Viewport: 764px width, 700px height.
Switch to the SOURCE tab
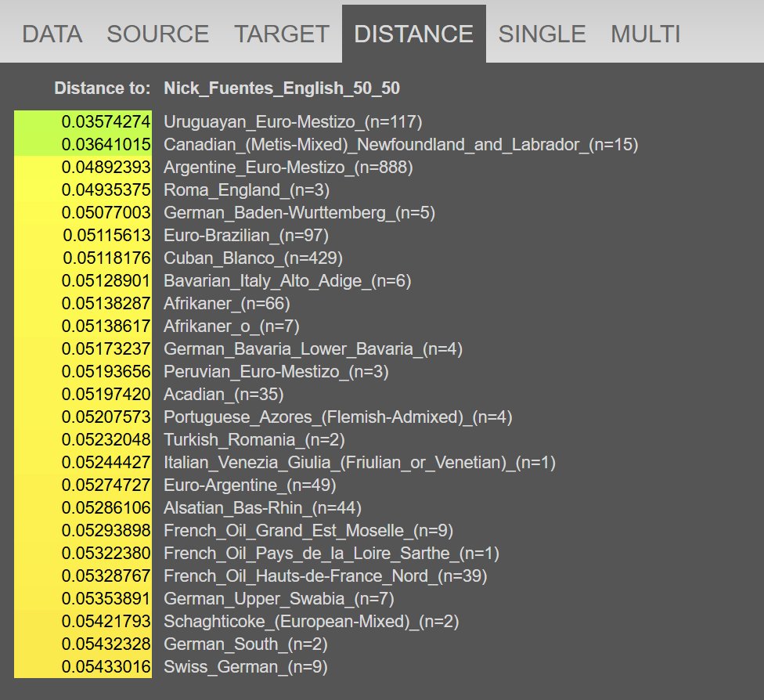158,34
